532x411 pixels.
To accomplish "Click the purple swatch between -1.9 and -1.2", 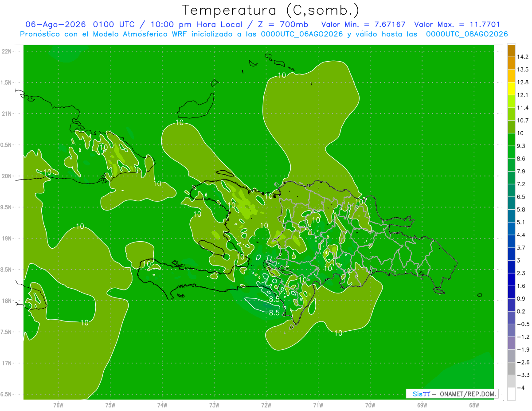I will (x=511, y=343).
